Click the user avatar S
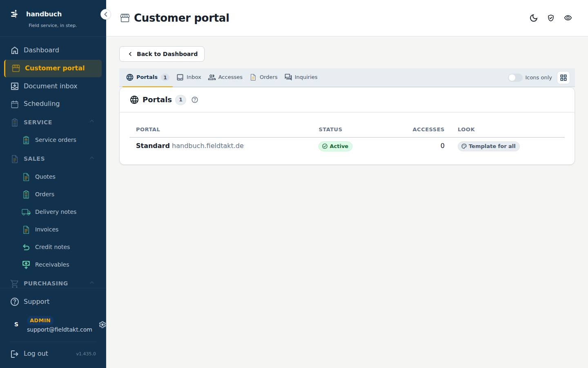The height and width of the screenshot is (368, 588). coord(16,324)
